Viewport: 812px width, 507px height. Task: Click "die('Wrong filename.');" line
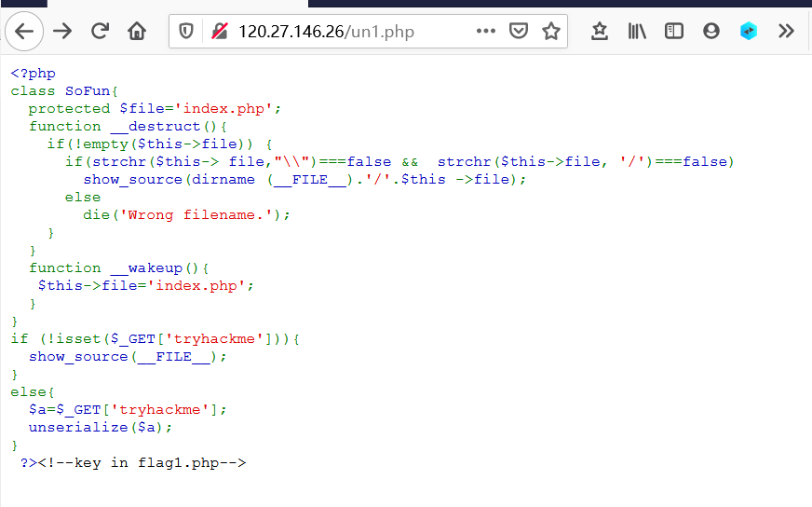pyautogui.click(x=186, y=215)
